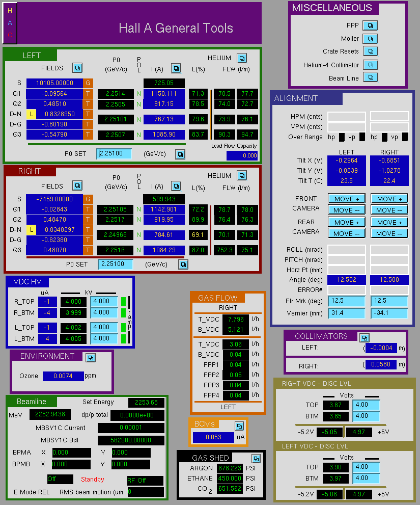This screenshot has width=420, height=505.
Task: Click LEFT collimator value -0.0004
Action: point(381,348)
